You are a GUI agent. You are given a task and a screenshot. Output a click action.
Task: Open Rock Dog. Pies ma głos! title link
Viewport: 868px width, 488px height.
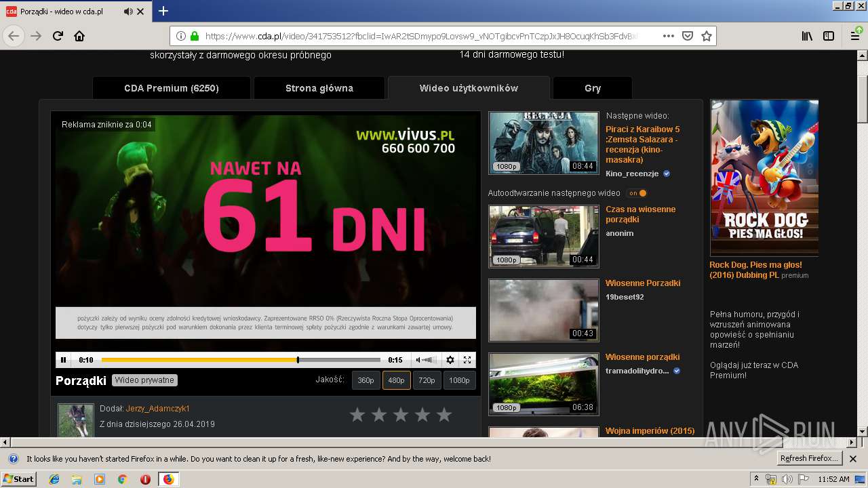click(x=755, y=270)
